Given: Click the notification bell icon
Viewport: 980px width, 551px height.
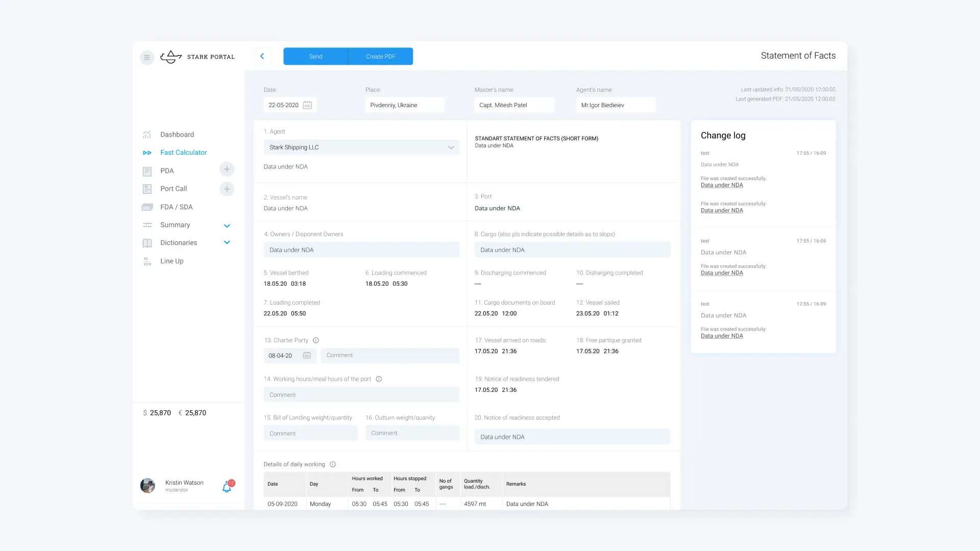Looking at the screenshot, I should 227,487.
